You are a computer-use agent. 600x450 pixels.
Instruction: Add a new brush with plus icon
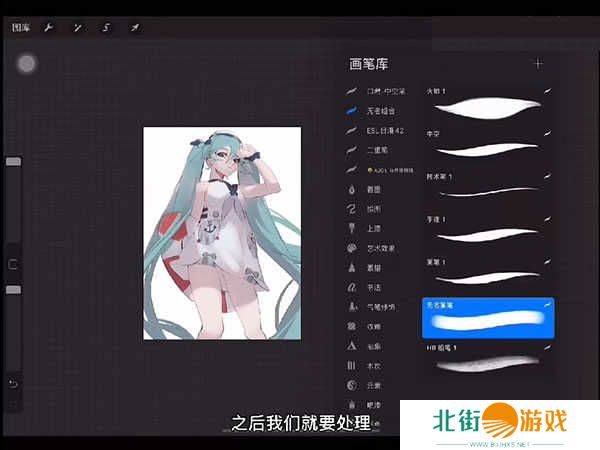click(x=538, y=64)
